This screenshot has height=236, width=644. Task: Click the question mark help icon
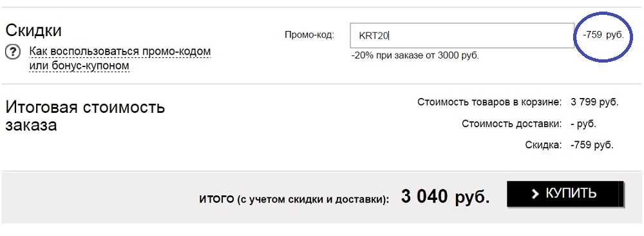[x=13, y=52]
